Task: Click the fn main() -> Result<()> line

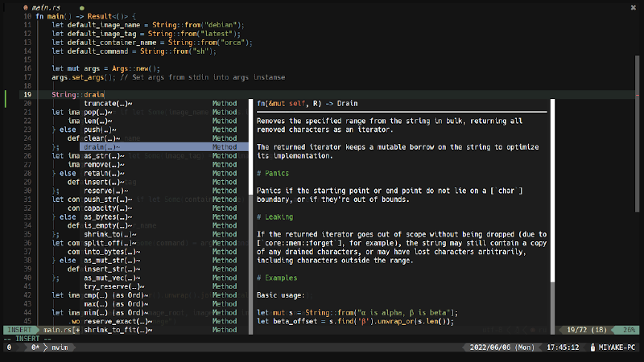Action: click(x=85, y=16)
